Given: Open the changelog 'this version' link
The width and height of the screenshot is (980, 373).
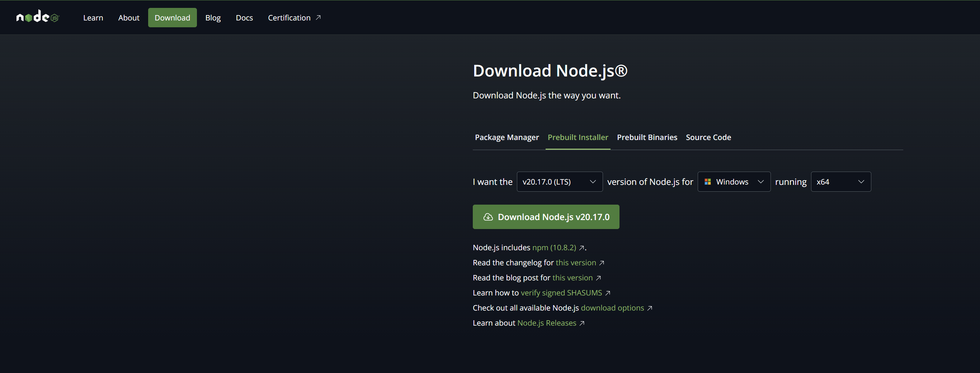Looking at the screenshot, I should pyautogui.click(x=576, y=263).
